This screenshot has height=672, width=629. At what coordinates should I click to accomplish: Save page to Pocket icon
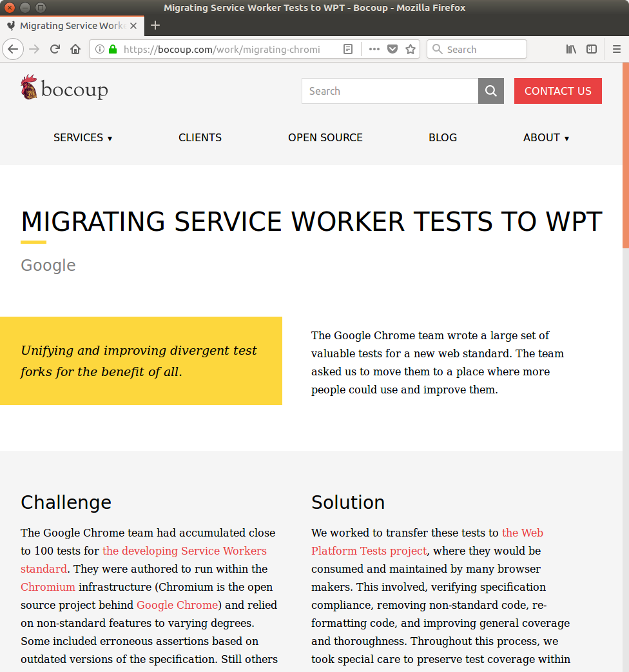392,49
